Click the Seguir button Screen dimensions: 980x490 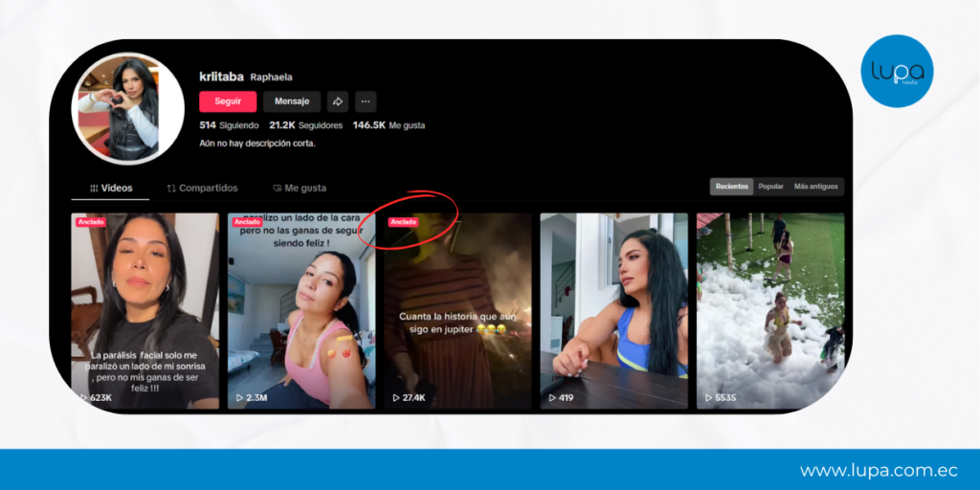(228, 101)
